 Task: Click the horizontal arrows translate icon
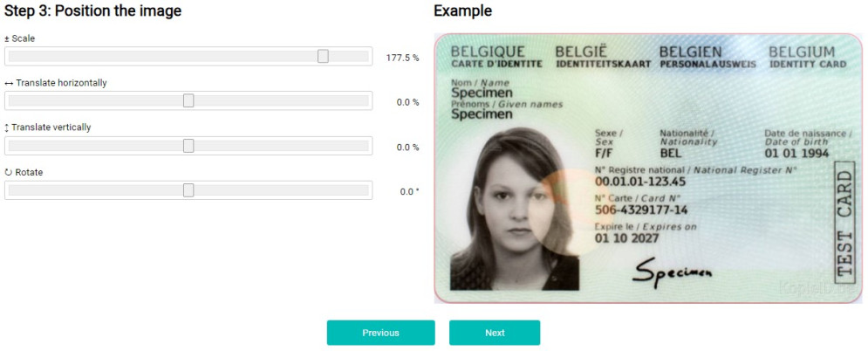(9, 83)
